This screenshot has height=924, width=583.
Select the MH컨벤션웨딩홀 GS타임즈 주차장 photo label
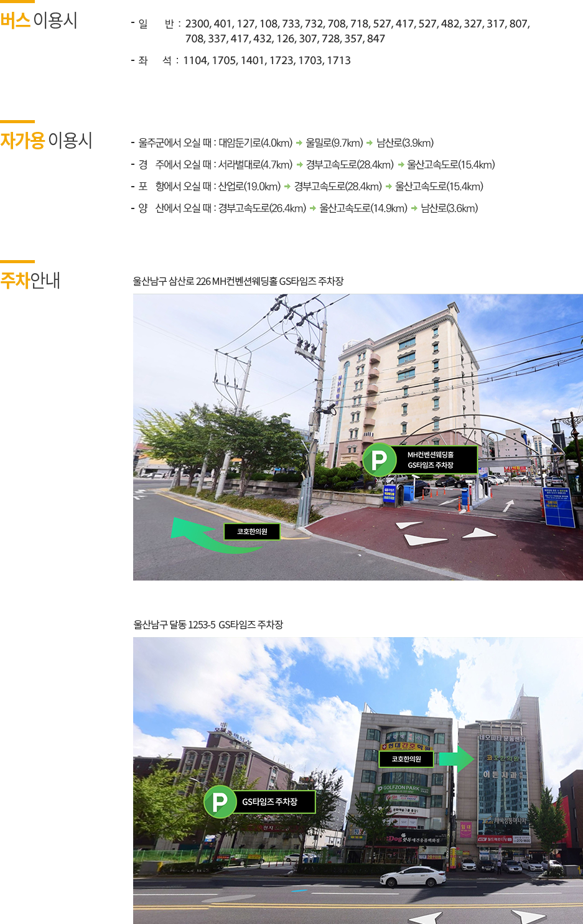click(x=431, y=460)
